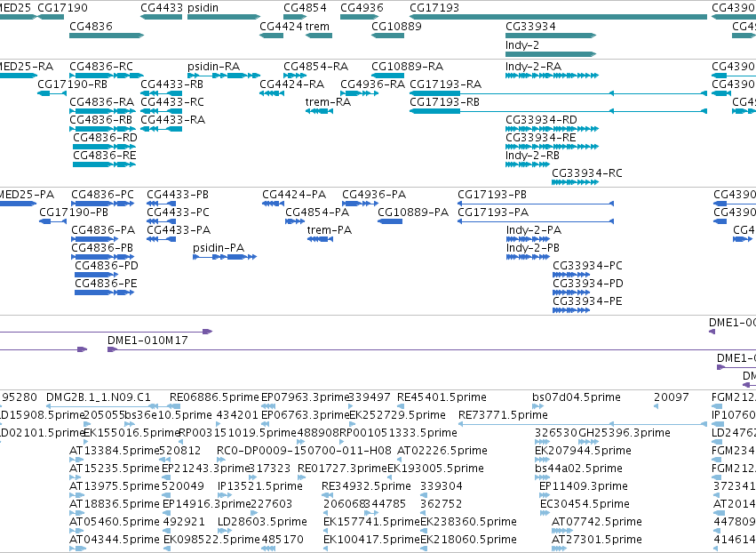756x553 pixels.
Task: Click the CG33934 gene label
Action: pos(530,26)
